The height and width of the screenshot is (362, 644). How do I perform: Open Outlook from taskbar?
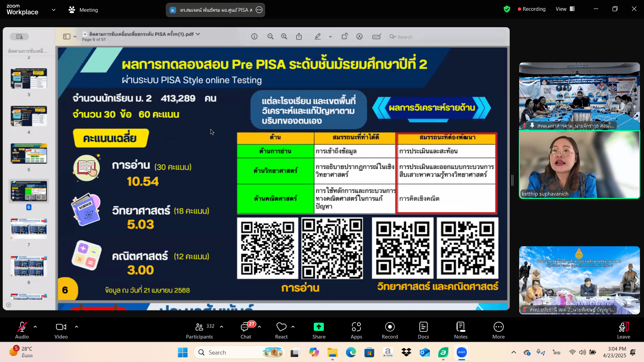tap(425, 352)
